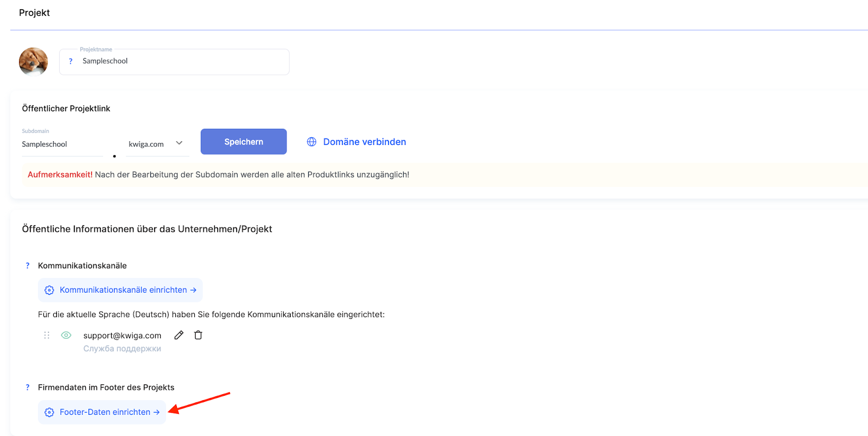The width and height of the screenshot is (868, 436).
Task: Toggle visibility eye for support@kwiga.com
Action: pyautogui.click(x=66, y=336)
